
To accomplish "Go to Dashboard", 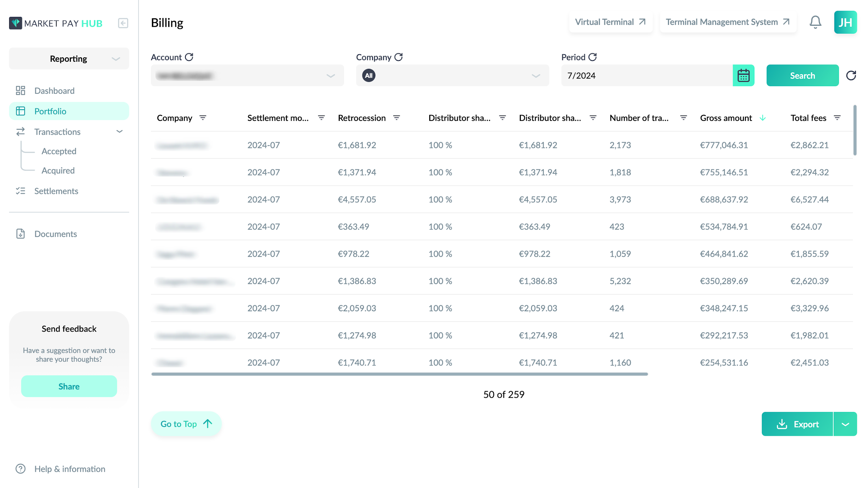I will 69,91.
